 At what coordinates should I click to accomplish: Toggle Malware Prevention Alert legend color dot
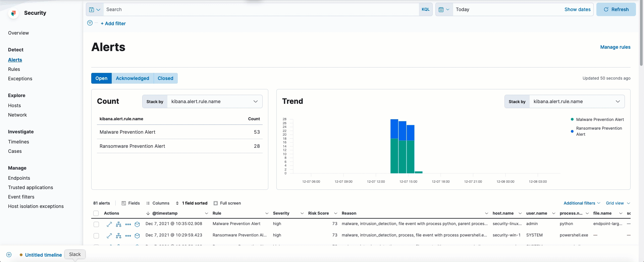[572, 120]
